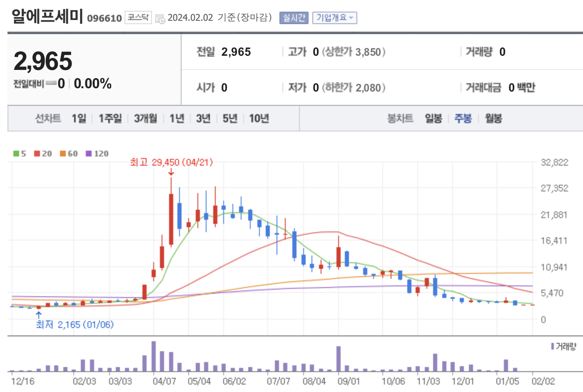Viewport: 583px width, 392px height.
Task: Select the 5년 line chart tab
Action: coord(230,119)
